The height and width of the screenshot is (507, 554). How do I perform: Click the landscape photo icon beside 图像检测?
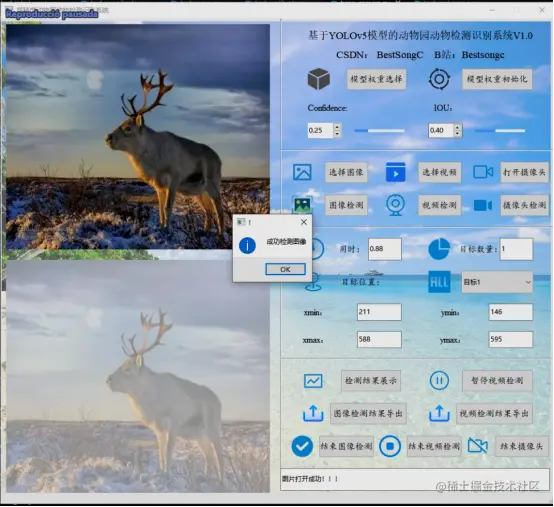click(302, 205)
